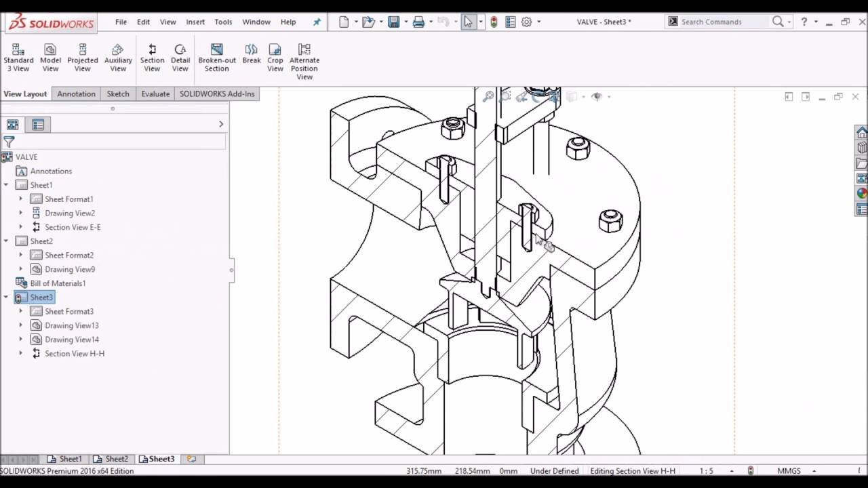Open the Edit menu
The image size is (868, 488).
pos(143,22)
